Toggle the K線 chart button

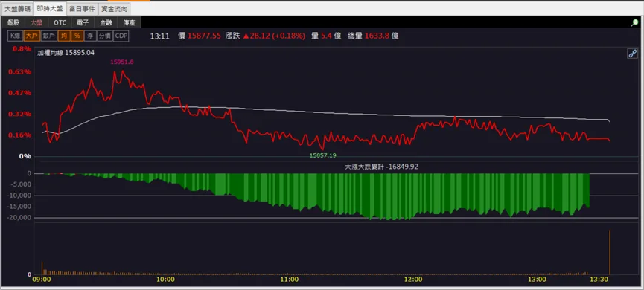tap(15, 36)
